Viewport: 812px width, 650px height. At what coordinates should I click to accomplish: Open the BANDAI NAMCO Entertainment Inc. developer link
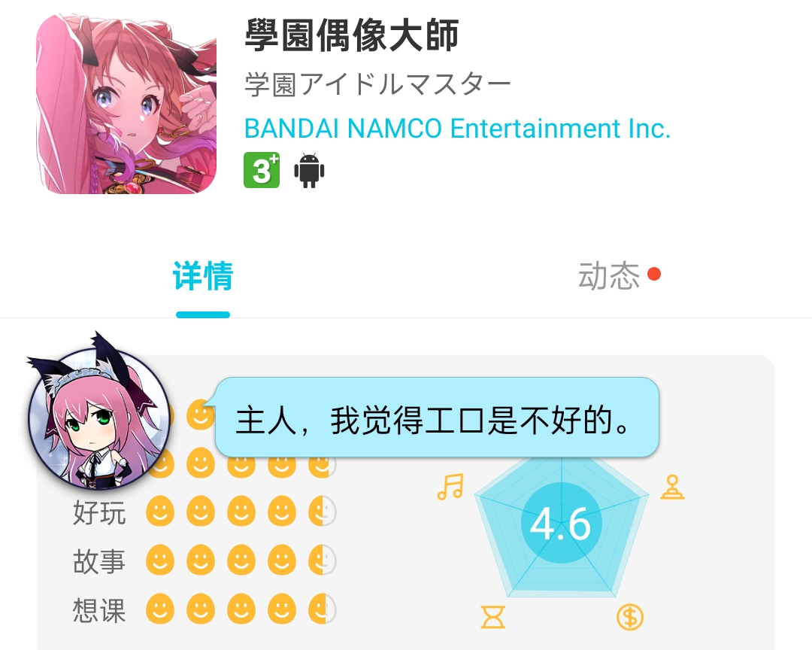point(457,128)
